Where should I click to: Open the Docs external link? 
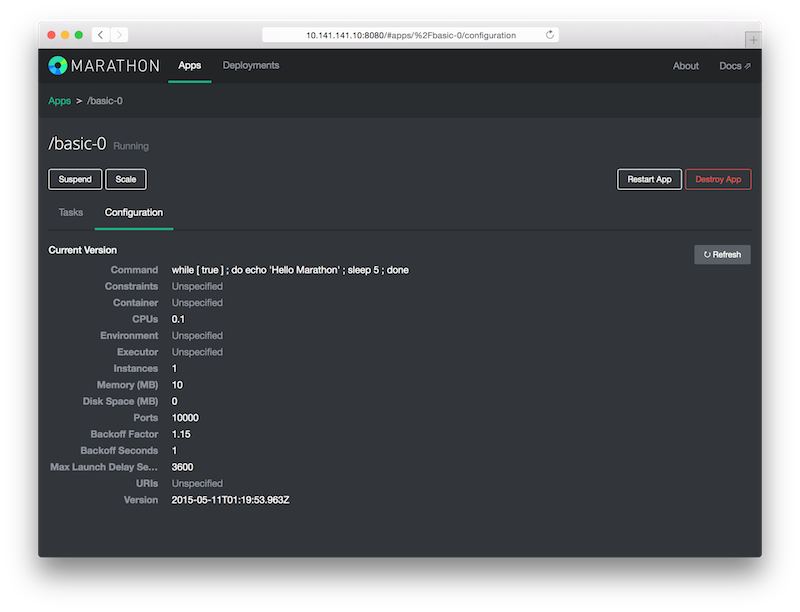point(735,66)
